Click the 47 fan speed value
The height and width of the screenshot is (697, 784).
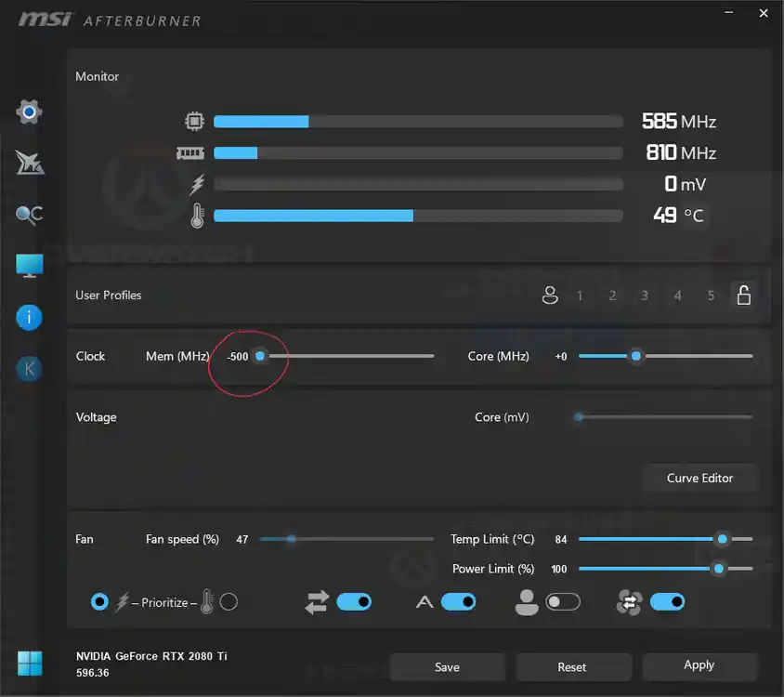coord(242,539)
